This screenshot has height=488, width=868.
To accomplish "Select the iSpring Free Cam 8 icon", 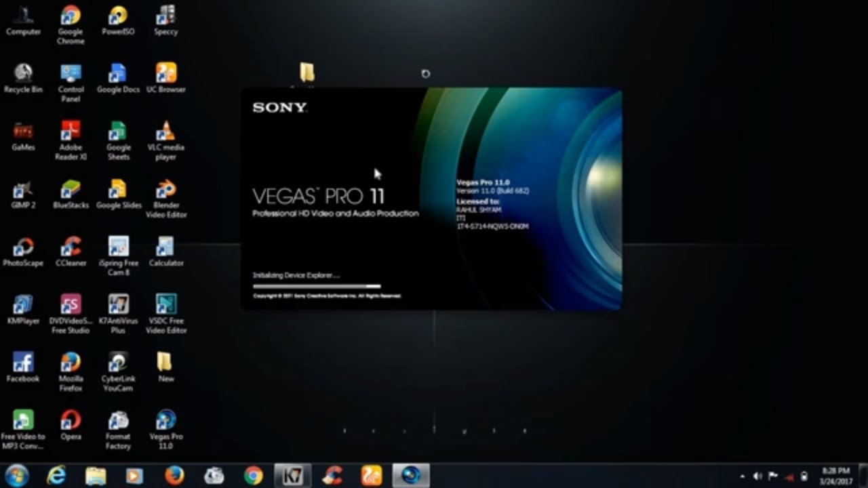I will (x=118, y=256).
